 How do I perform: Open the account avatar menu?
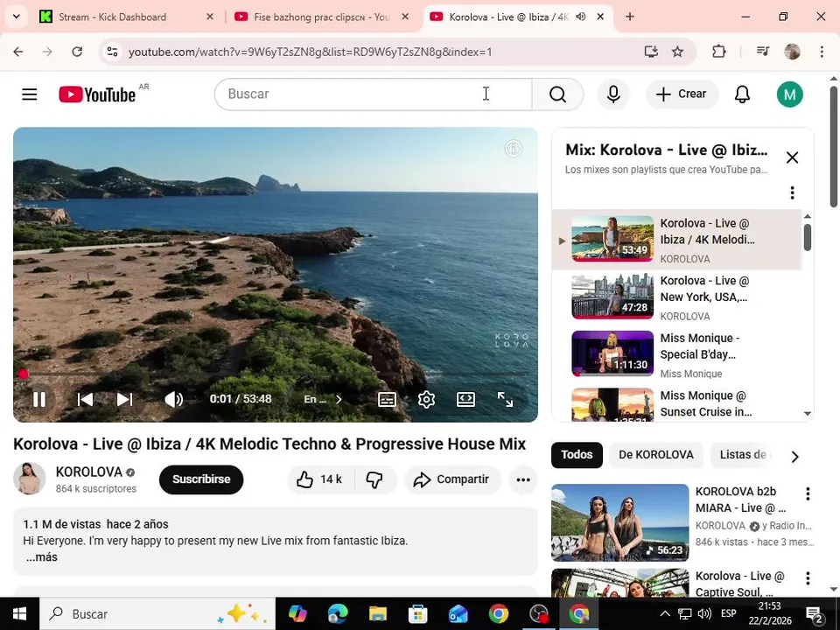[789, 94]
